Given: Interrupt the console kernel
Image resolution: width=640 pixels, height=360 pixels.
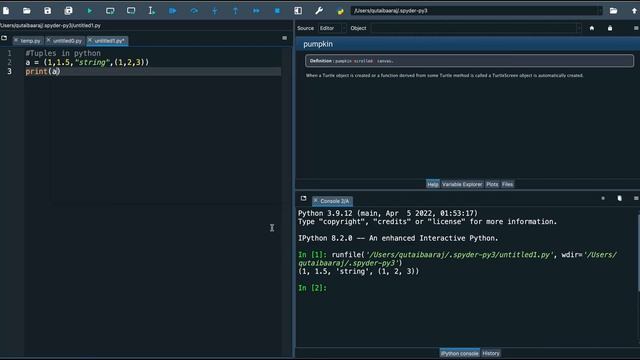Looking at the screenshot, I should coord(603,198).
